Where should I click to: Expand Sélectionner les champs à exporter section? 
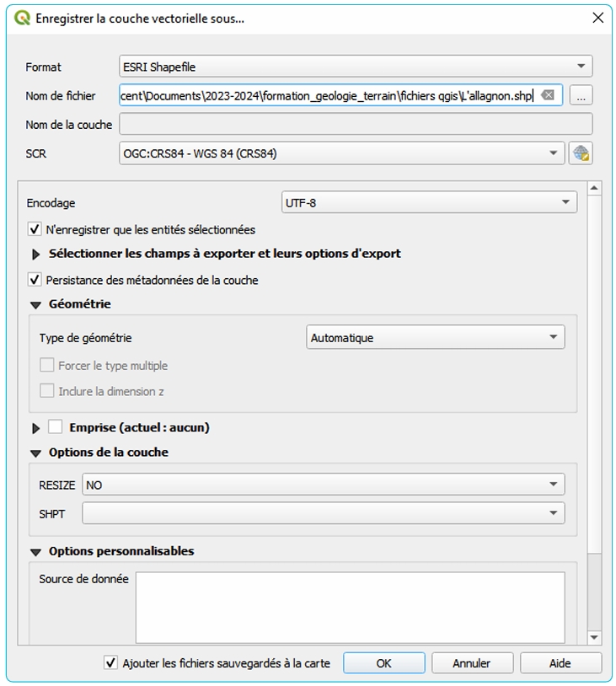coord(35,254)
